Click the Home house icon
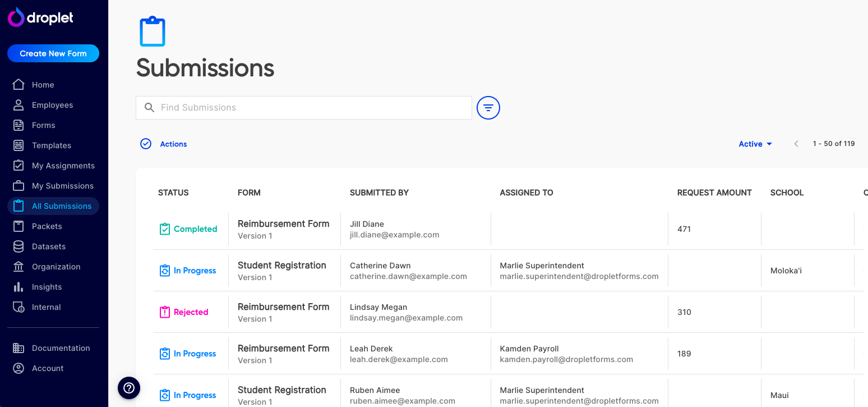Image resolution: width=868 pixels, height=407 pixels. pyautogui.click(x=19, y=85)
